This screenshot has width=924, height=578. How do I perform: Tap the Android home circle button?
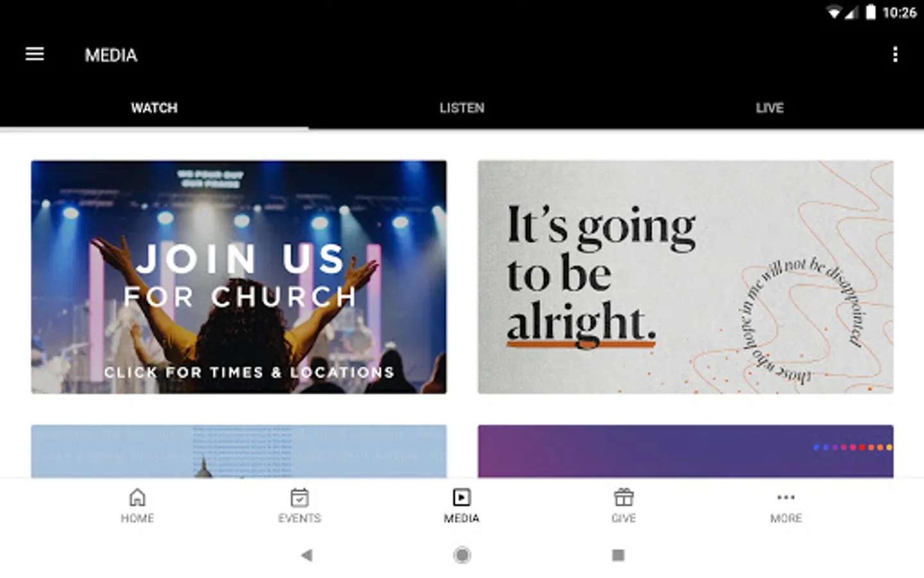click(x=462, y=555)
